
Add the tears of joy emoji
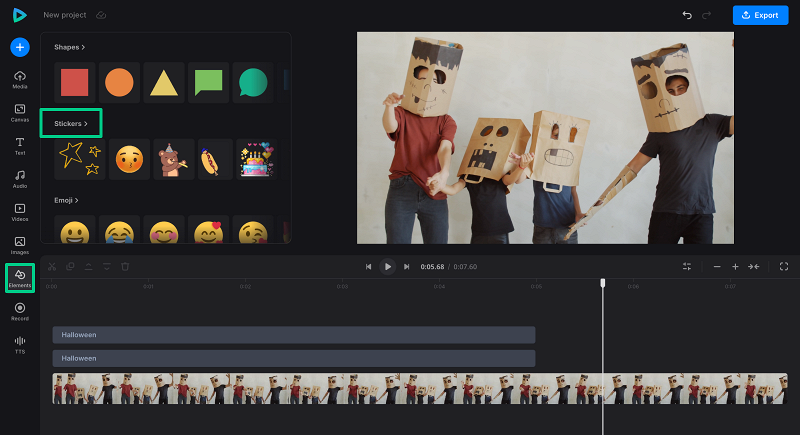[119, 229]
